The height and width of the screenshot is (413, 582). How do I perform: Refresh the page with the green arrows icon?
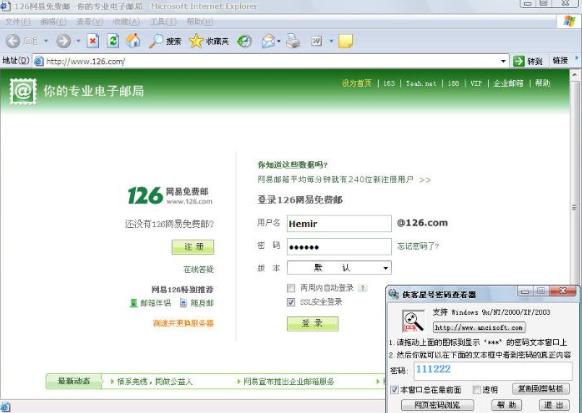pyautogui.click(x=113, y=41)
